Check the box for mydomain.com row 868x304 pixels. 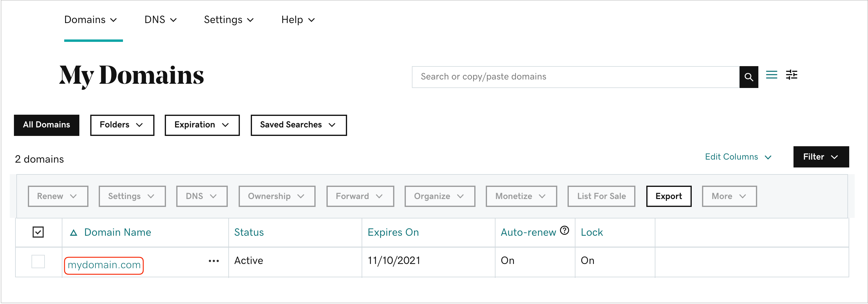point(38,262)
